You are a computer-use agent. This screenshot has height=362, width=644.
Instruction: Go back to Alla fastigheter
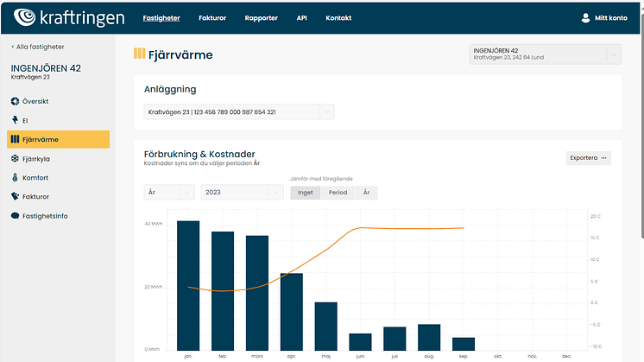pos(37,47)
